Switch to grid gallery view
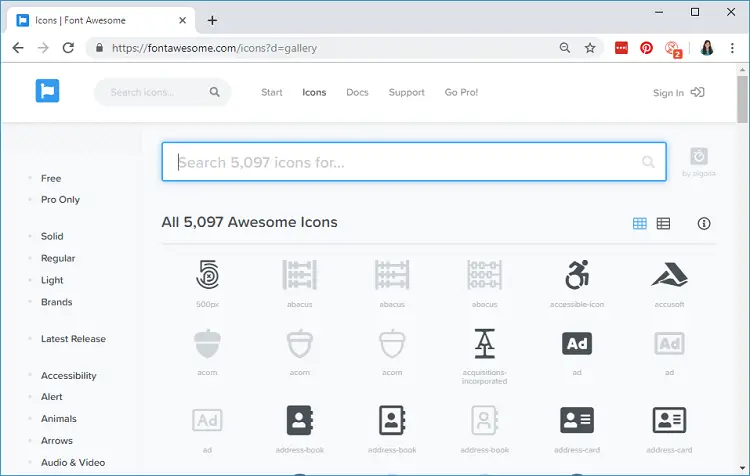This screenshot has width=750, height=476. click(x=640, y=223)
